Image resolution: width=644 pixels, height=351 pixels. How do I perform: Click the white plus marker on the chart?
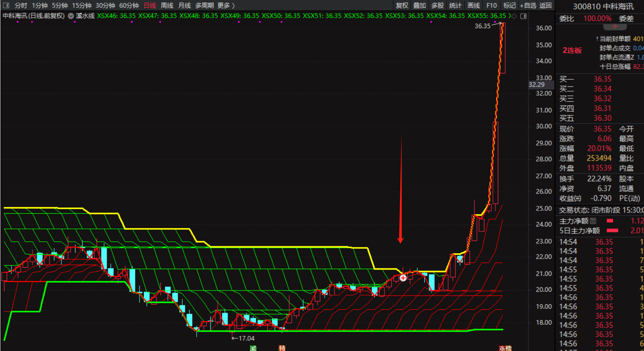[403, 278]
